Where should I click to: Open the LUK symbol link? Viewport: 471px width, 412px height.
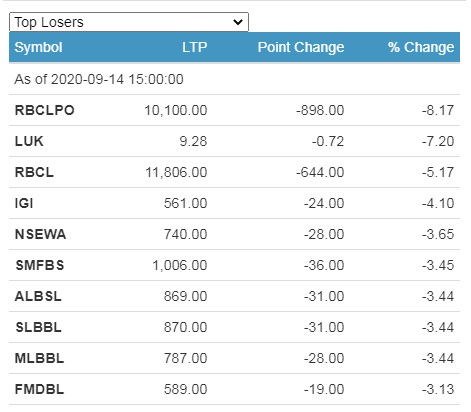point(29,141)
